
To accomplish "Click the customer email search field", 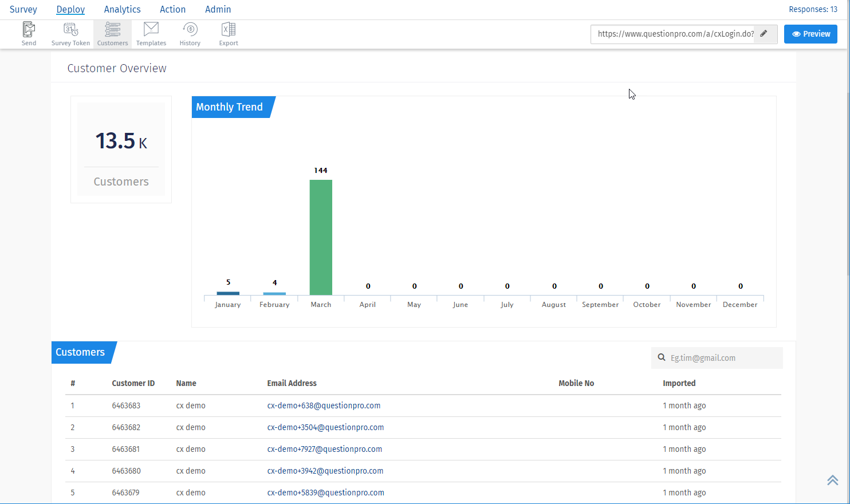I will pyautogui.click(x=723, y=358).
